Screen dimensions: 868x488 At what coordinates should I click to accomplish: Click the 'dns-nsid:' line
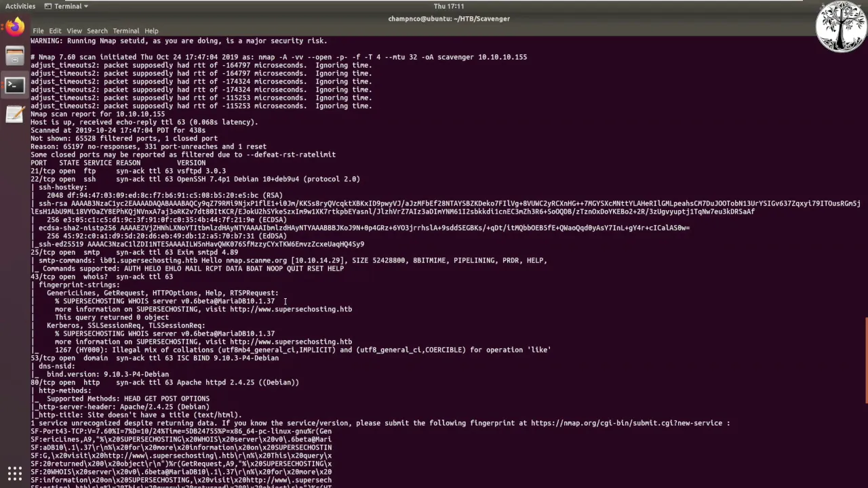click(53, 366)
